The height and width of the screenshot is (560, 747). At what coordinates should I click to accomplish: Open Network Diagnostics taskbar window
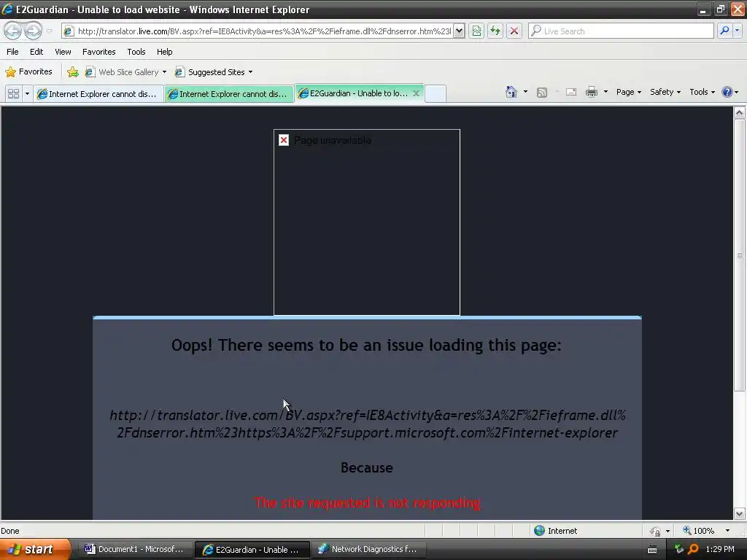(x=368, y=550)
